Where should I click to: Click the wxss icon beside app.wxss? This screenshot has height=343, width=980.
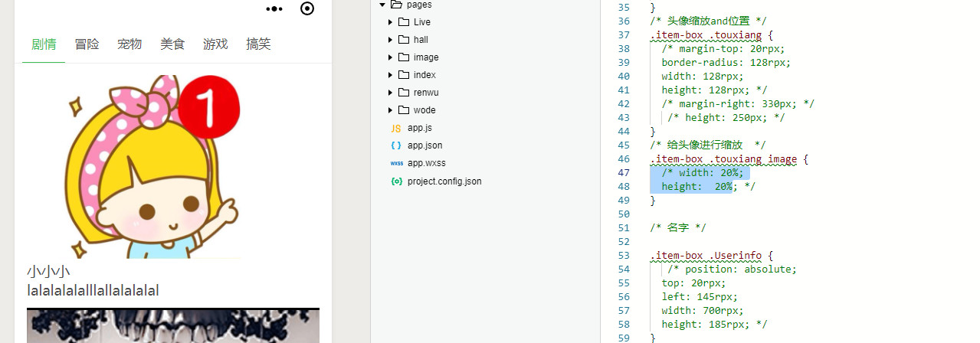(x=396, y=163)
